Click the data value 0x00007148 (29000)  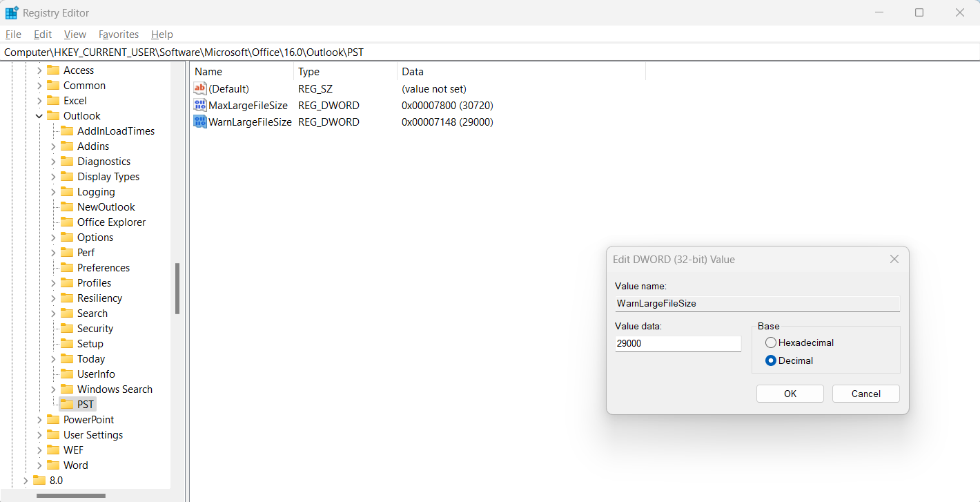pos(447,122)
